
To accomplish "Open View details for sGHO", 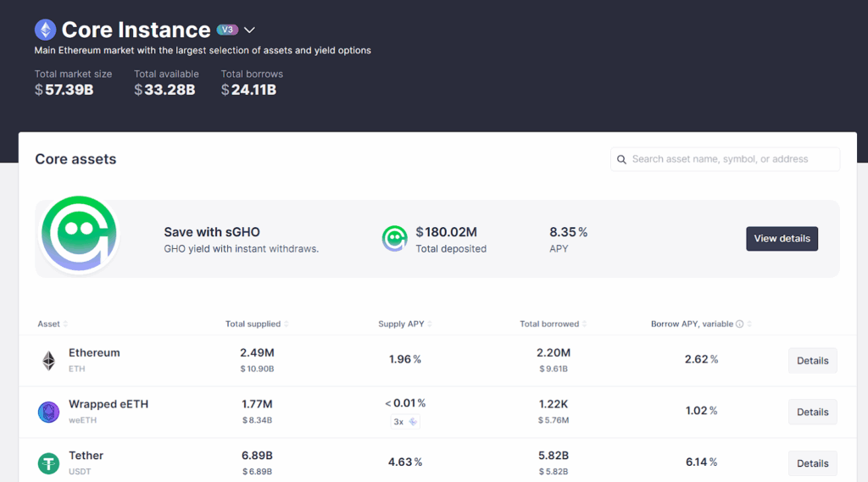I will pyautogui.click(x=782, y=239).
